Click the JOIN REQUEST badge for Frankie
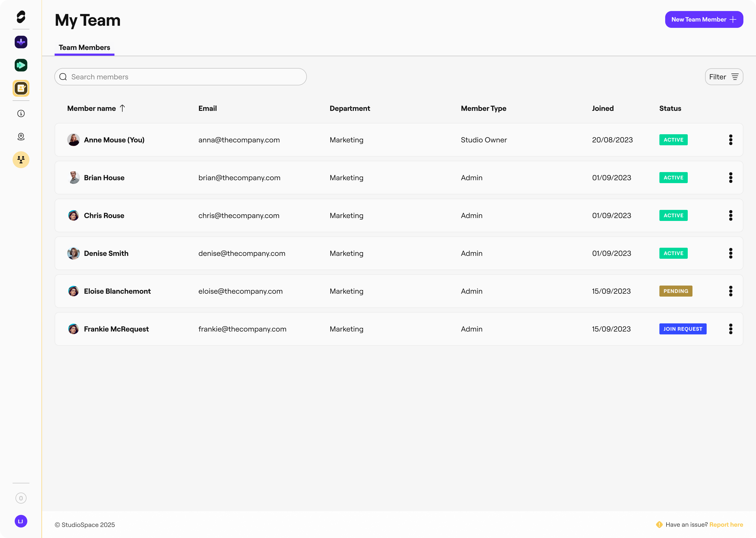This screenshot has width=756, height=538. click(x=683, y=329)
